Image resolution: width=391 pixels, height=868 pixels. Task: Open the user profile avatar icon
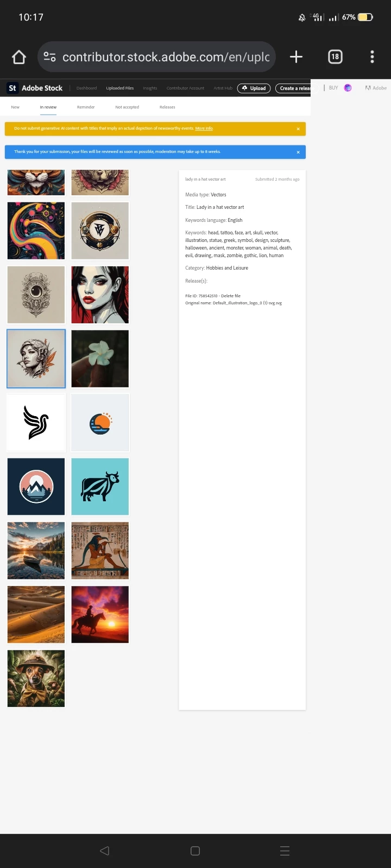[348, 88]
